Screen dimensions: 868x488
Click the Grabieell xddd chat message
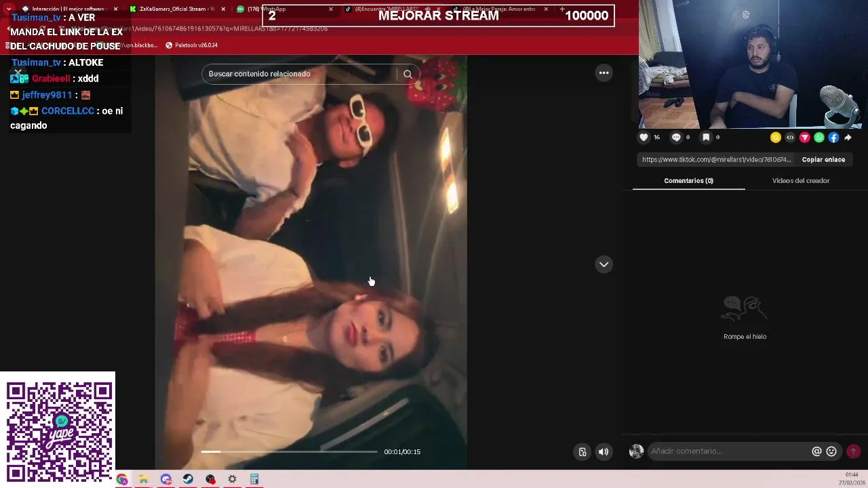(x=54, y=79)
